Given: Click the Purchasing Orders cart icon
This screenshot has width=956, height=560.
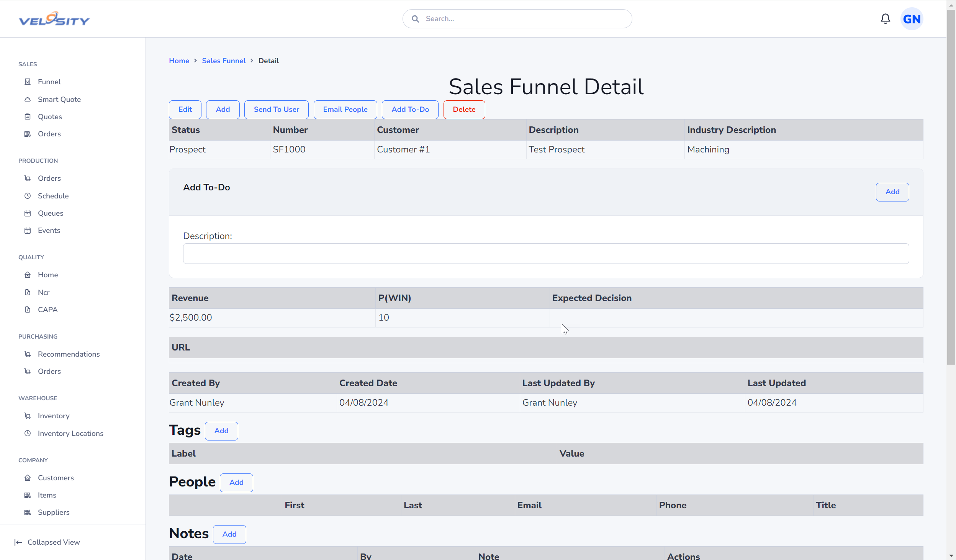Looking at the screenshot, I should (x=28, y=371).
